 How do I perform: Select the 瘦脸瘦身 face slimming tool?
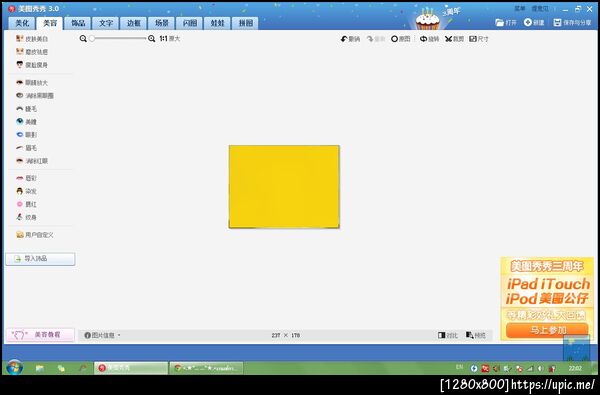[32, 65]
